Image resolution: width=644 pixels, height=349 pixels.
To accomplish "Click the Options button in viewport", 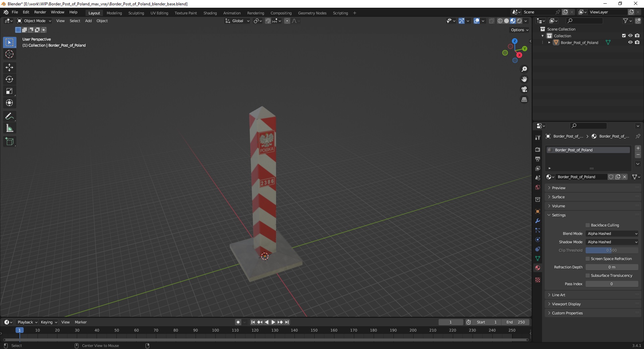I will (520, 30).
